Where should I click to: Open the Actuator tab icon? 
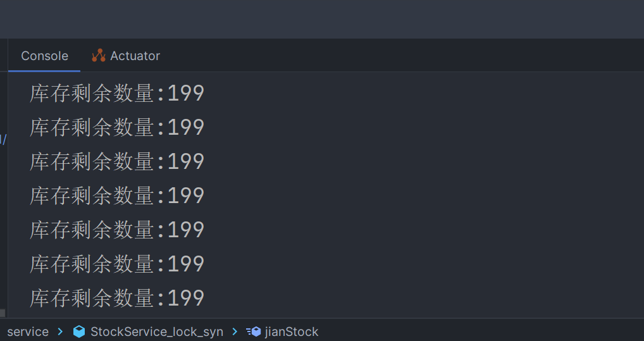tap(98, 56)
